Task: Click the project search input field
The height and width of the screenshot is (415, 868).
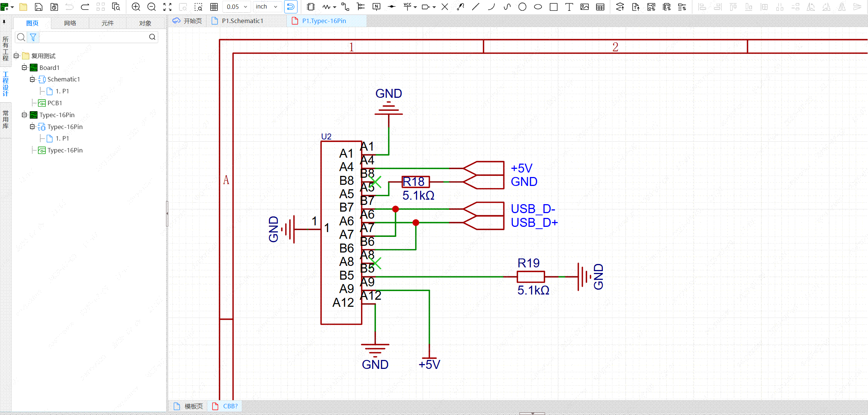Action: pos(93,37)
